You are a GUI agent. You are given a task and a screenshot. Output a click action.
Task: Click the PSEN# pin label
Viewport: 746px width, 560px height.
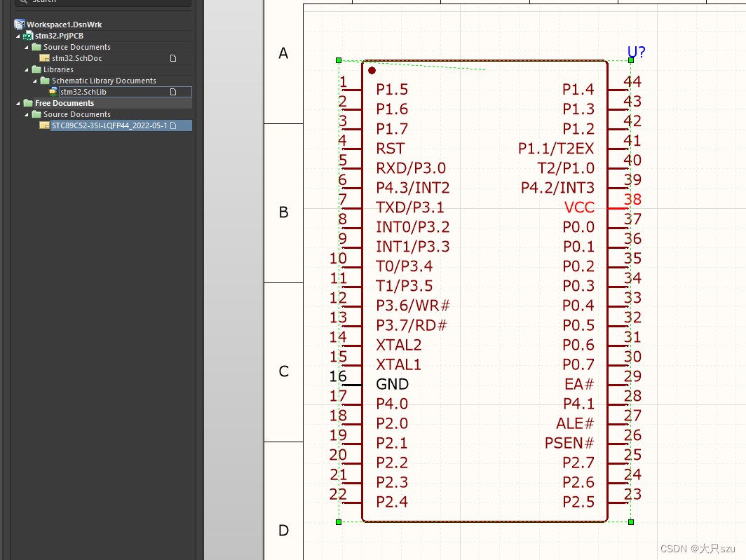tap(569, 443)
